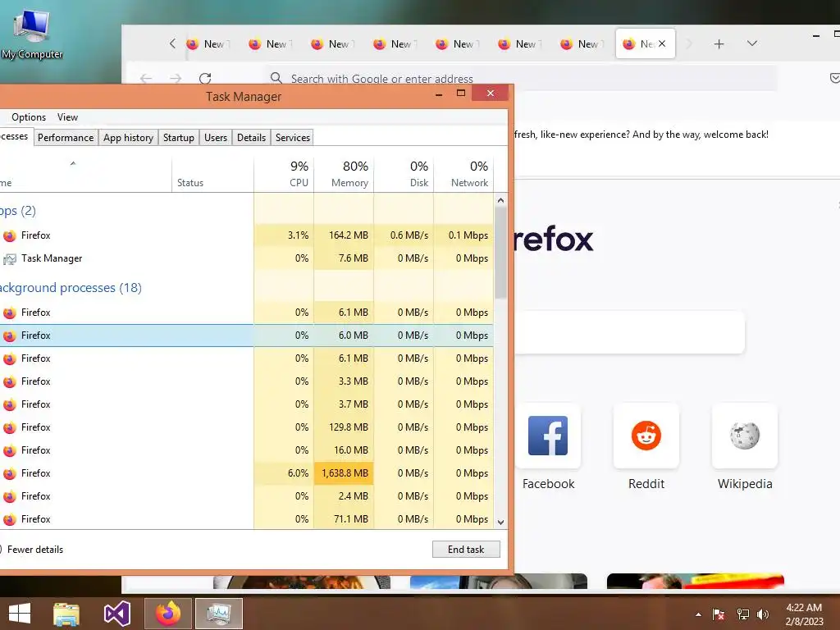This screenshot has width=840, height=630.
Task: Open network status tray icon
Action: (x=742, y=614)
